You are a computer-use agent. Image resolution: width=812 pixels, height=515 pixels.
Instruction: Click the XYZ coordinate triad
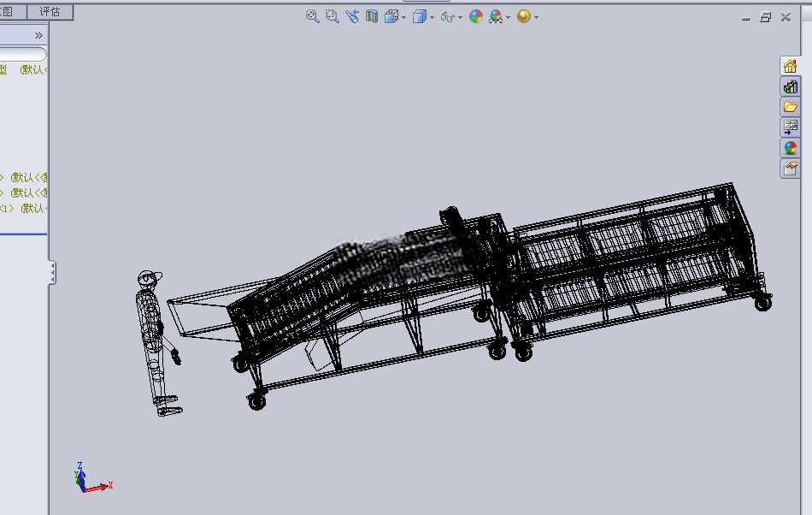93,477
